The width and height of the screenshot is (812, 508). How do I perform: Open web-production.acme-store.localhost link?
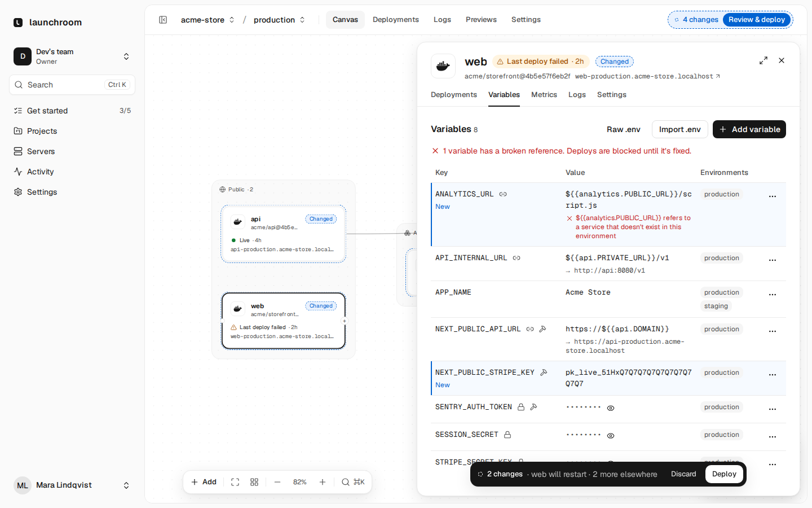pyautogui.click(x=647, y=76)
